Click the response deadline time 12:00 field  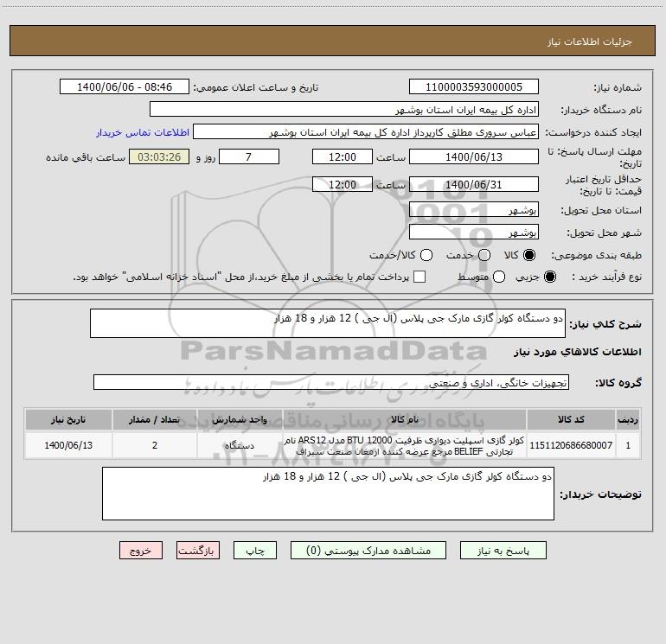coord(343,156)
